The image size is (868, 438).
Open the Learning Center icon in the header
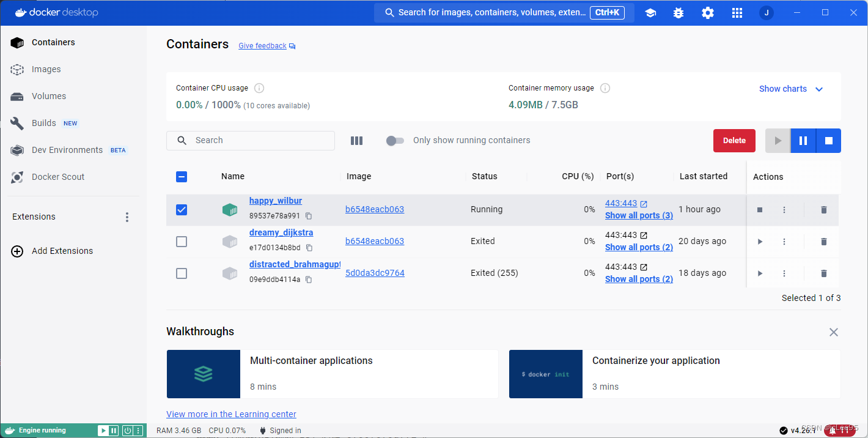[x=650, y=12]
